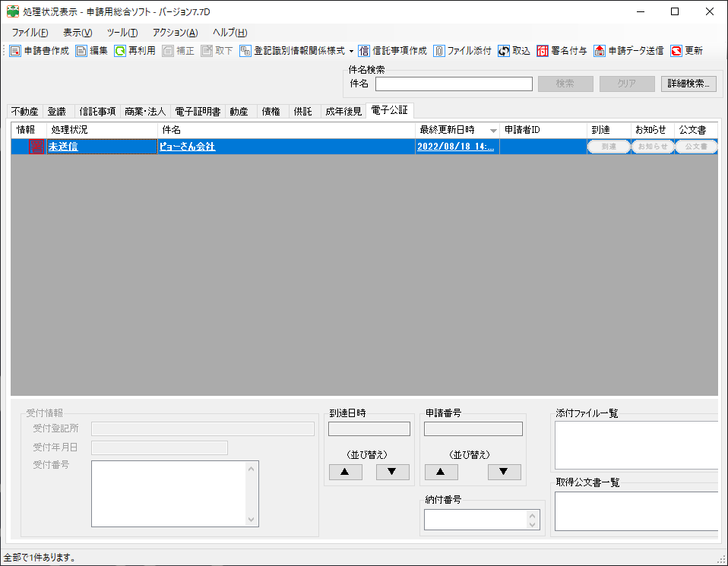The height and width of the screenshot is (566, 728).
Task: Click down arrow under 申請番号 sort
Action: pyautogui.click(x=505, y=472)
